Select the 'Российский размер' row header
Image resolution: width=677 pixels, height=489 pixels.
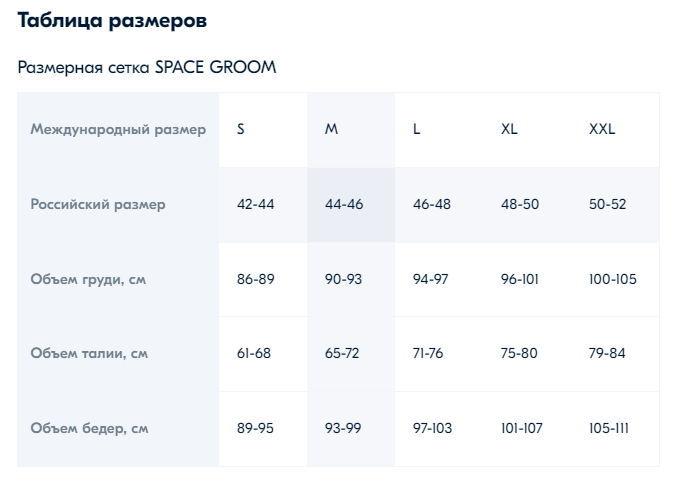point(98,205)
